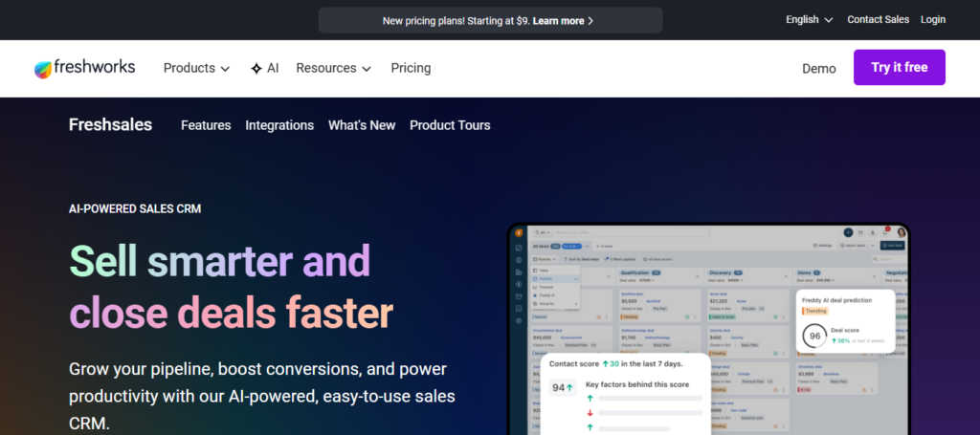The height and width of the screenshot is (435, 980).
Task: Expand the Products menu chevron
Action: pyautogui.click(x=225, y=69)
